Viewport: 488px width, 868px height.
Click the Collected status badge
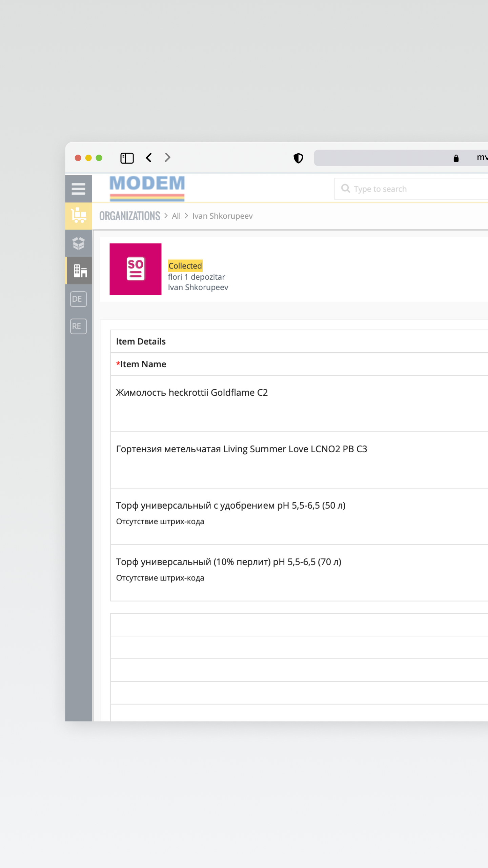(x=185, y=266)
